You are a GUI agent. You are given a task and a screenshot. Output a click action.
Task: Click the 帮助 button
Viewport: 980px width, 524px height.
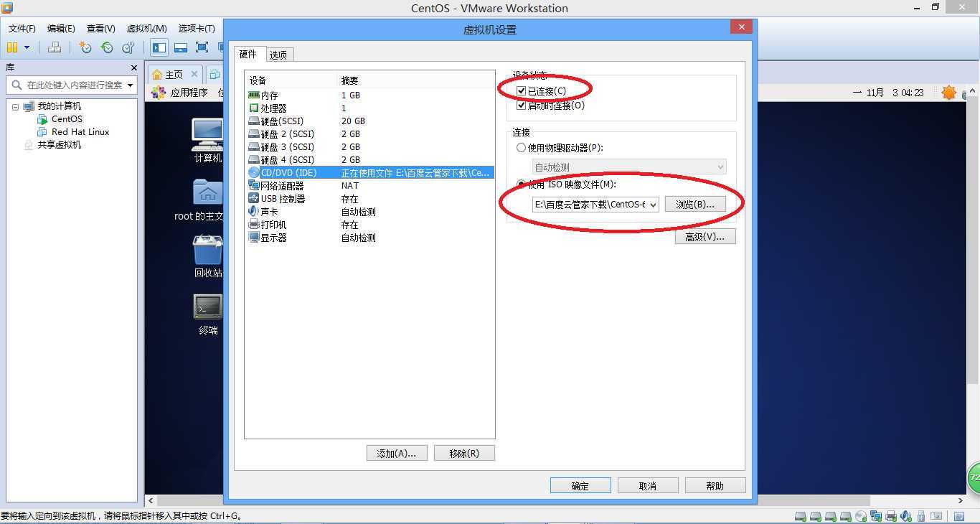[x=715, y=486]
